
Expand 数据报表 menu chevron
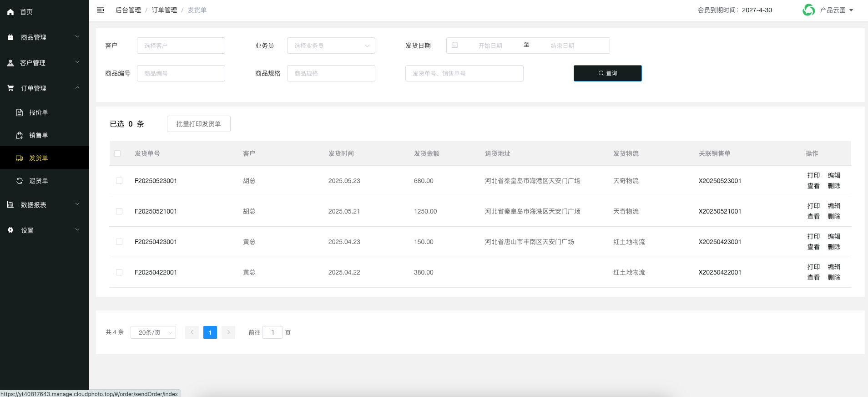[x=77, y=204]
